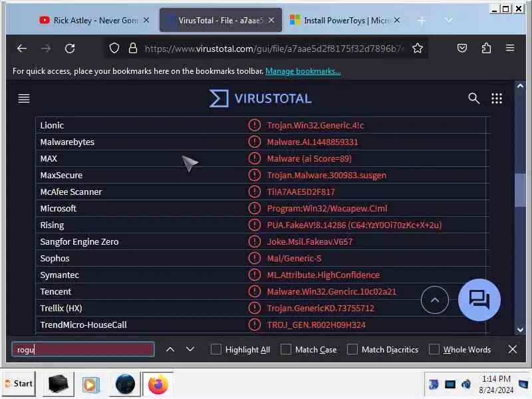532x399 pixels.
Task: Click page scrollbar up arrow
Action: 520,86
